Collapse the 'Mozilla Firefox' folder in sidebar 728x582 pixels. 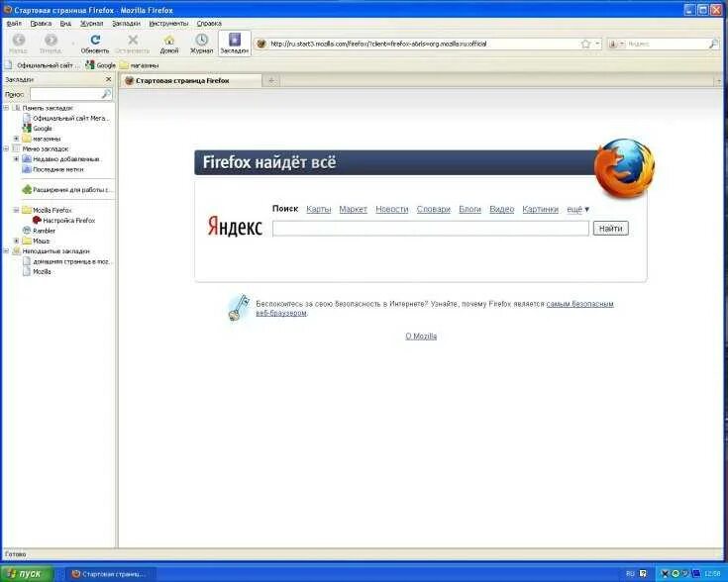point(16,210)
